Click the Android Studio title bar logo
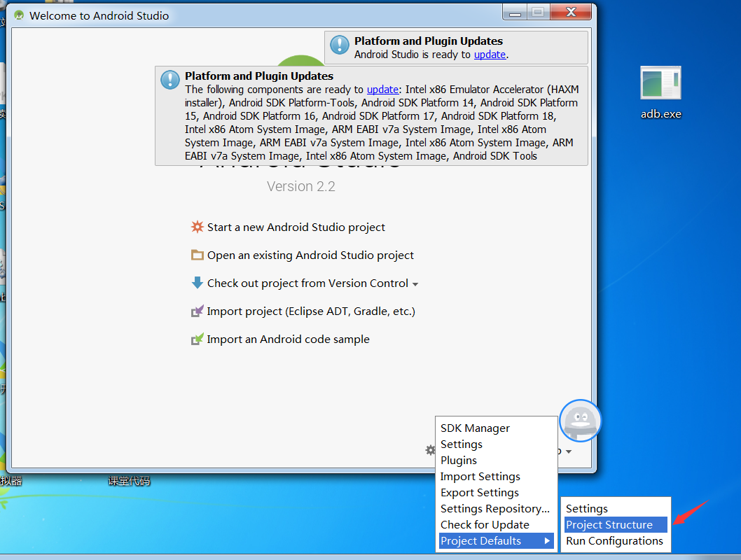Screen dimensions: 741x560 click(19, 15)
